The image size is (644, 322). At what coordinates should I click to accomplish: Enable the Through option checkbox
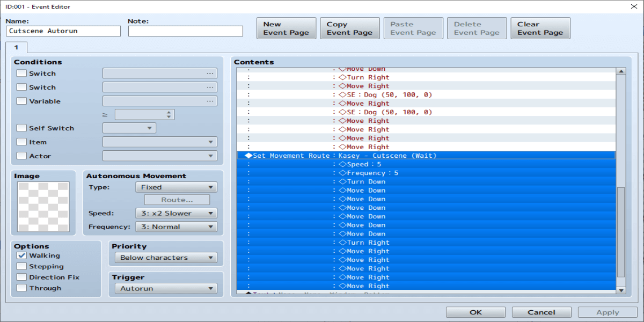pos(21,288)
